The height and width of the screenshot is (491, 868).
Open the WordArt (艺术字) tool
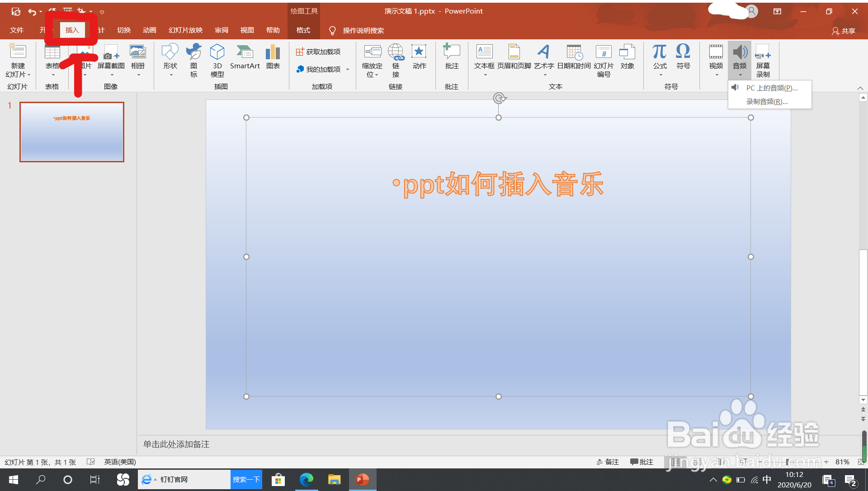(x=544, y=52)
